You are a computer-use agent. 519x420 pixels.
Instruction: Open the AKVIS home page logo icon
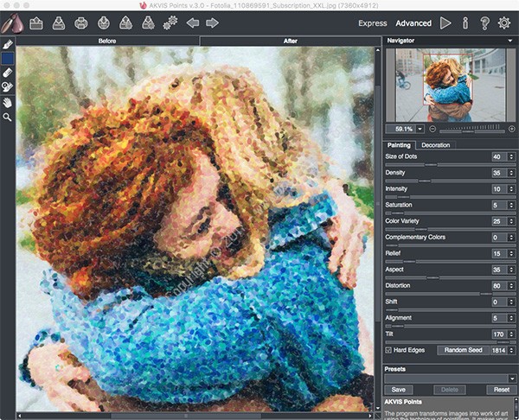pyautogui.click(x=12, y=23)
